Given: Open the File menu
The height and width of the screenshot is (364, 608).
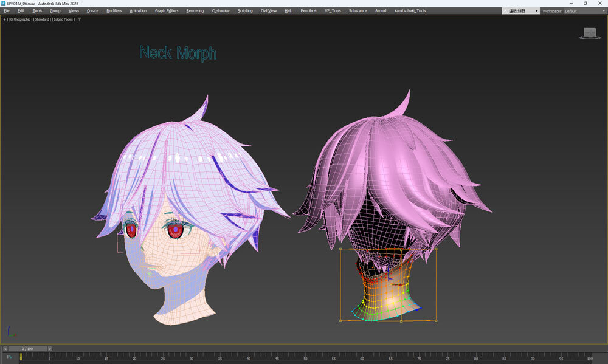Looking at the screenshot, I should [7, 11].
